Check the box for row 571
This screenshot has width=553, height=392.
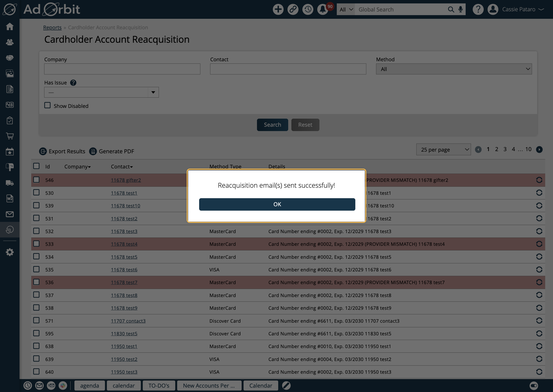(36, 320)
